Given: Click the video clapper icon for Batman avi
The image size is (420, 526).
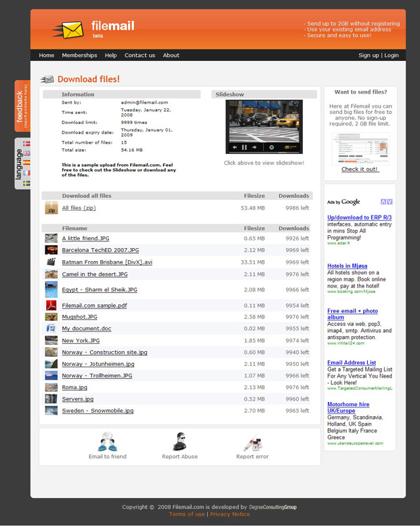Looking at the screenshot, I should [51, 262].
